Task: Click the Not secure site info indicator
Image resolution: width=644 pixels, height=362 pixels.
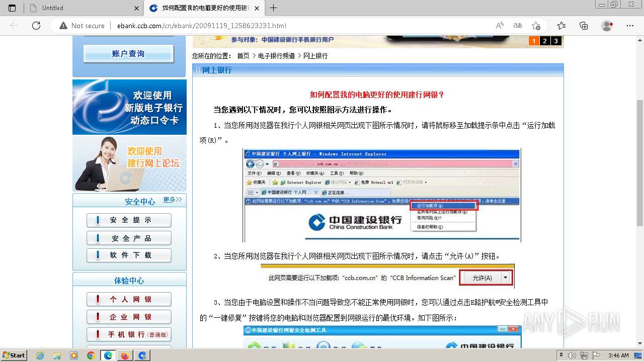Action: coord(82,26)
